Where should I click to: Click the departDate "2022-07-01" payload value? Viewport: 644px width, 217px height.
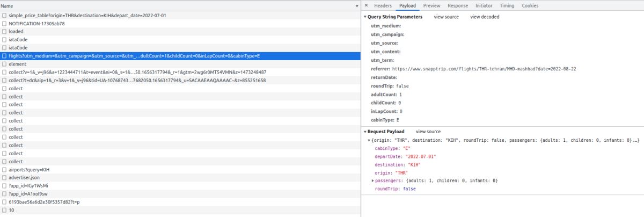click(x=421, y=156)
